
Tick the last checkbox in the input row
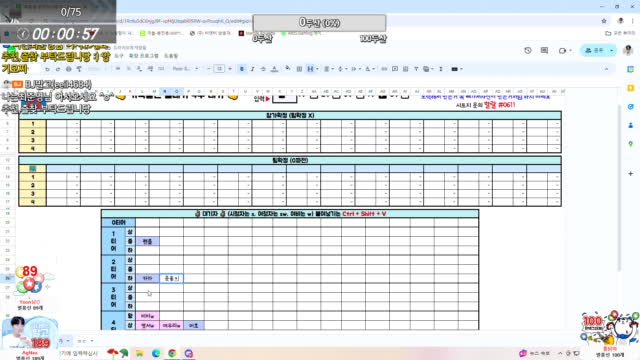[405, 96]
